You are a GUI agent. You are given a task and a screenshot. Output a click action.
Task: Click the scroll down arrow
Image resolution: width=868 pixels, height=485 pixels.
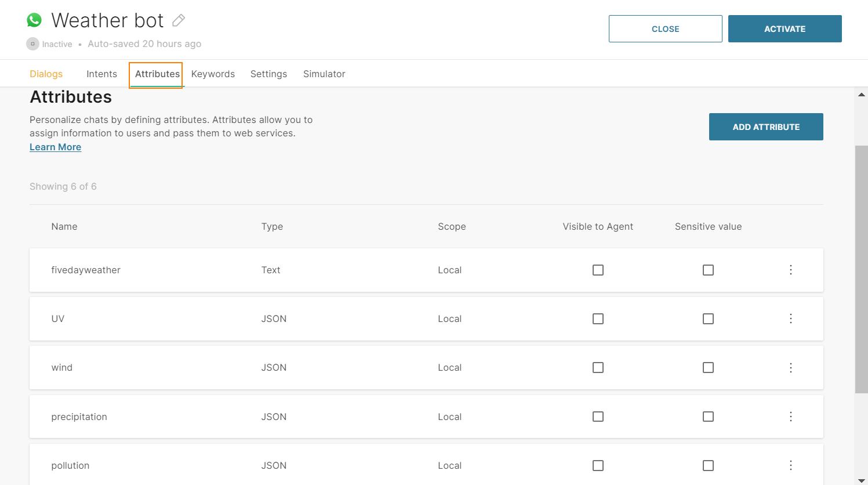point(861,480)
